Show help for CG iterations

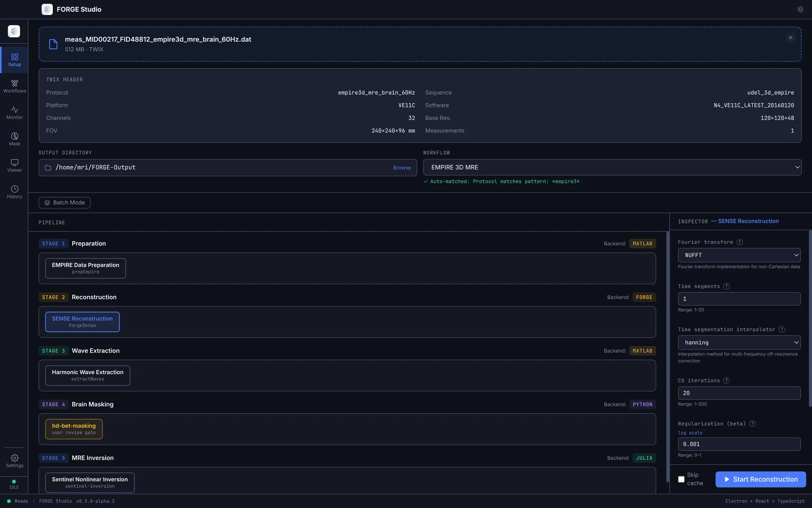tap(727, 381)
